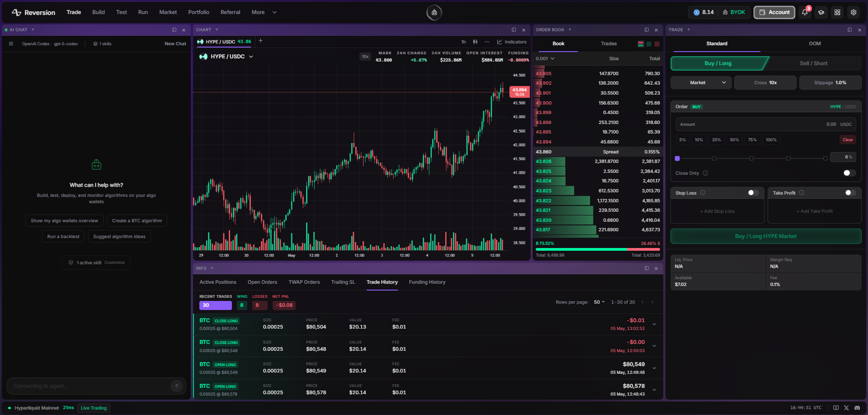868x415 pixels.
Task: Set amount to 50%
Action: (734, 140)
